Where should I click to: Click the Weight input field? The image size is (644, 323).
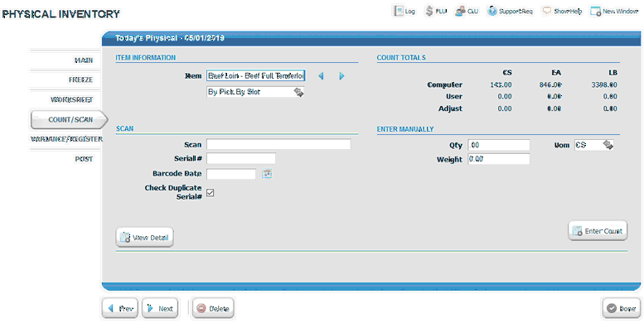point(499,159)
